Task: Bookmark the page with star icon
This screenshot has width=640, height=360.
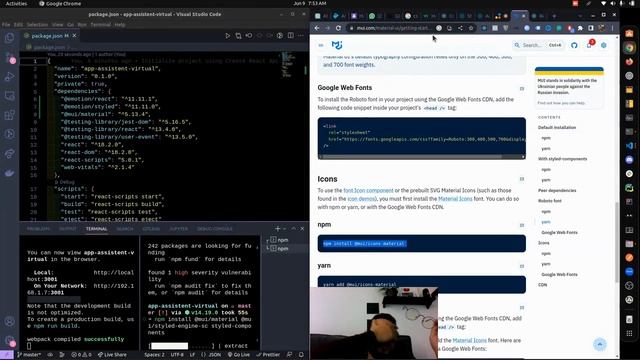Action: (471, 28)
